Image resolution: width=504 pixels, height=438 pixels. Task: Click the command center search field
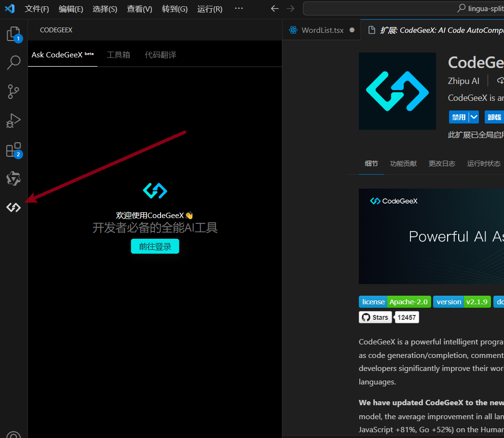pyautogui.click(x=403, y=8)
